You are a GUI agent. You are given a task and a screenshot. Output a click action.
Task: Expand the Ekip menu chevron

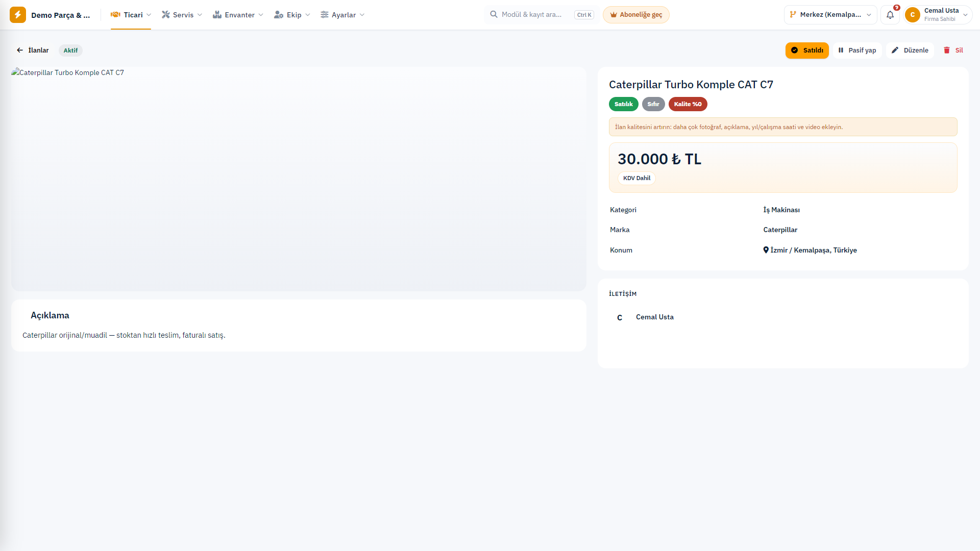coord(308,15)
